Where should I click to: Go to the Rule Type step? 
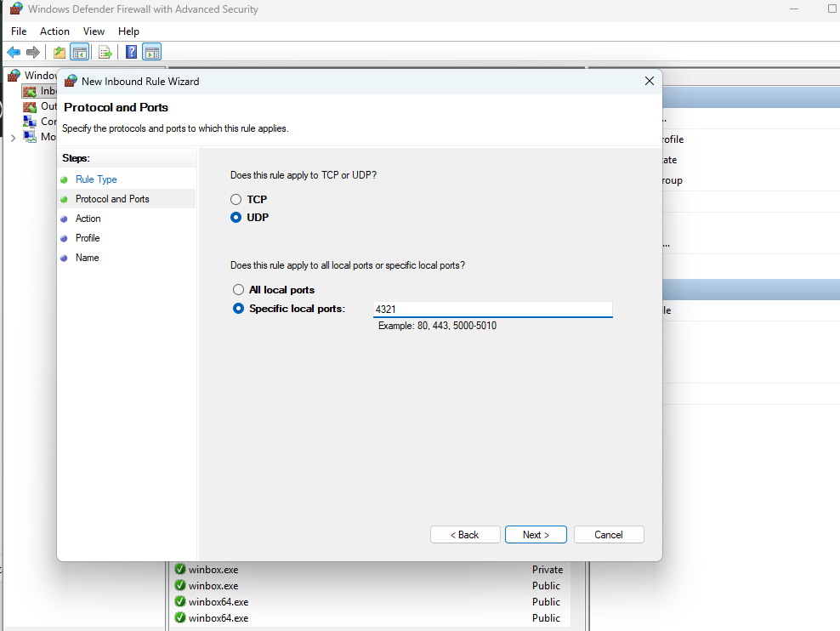(96, 179)
